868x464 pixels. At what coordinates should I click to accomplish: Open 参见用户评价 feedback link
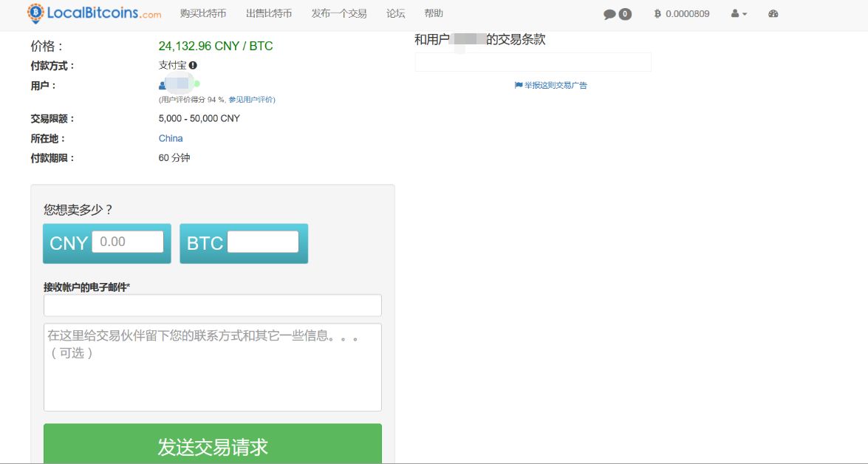point(250,100)
